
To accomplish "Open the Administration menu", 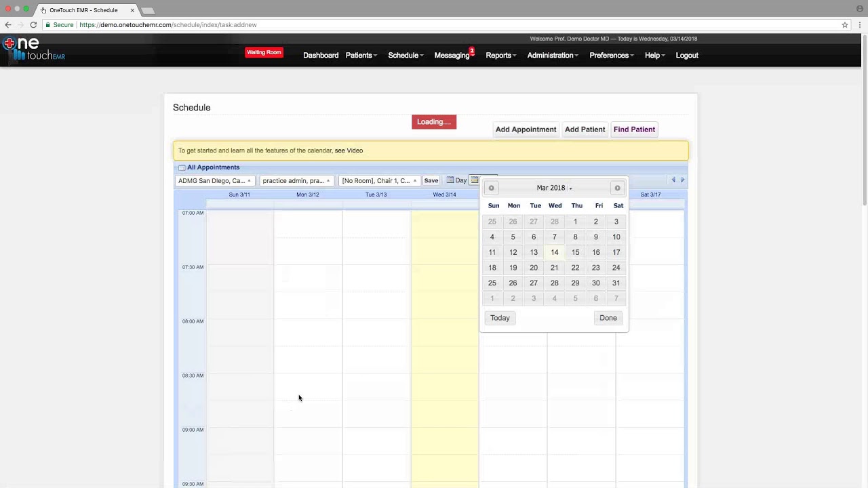I will click(553, 56).
